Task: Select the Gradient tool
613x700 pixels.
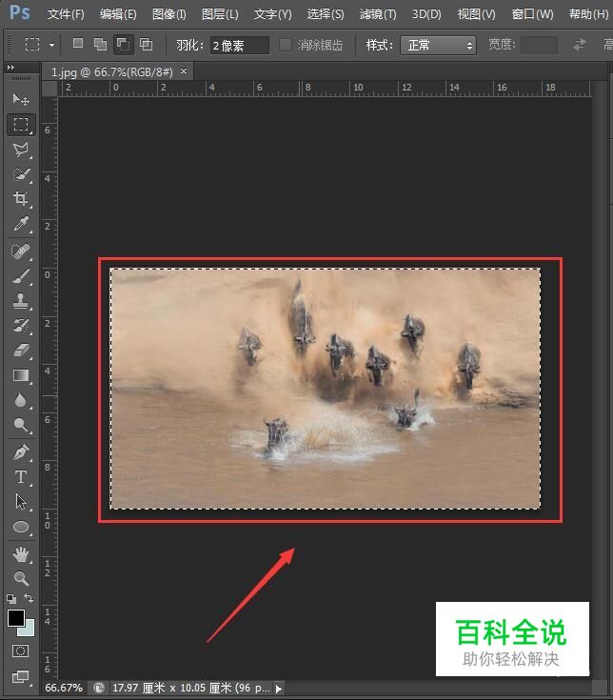Action: click(21, 375)
